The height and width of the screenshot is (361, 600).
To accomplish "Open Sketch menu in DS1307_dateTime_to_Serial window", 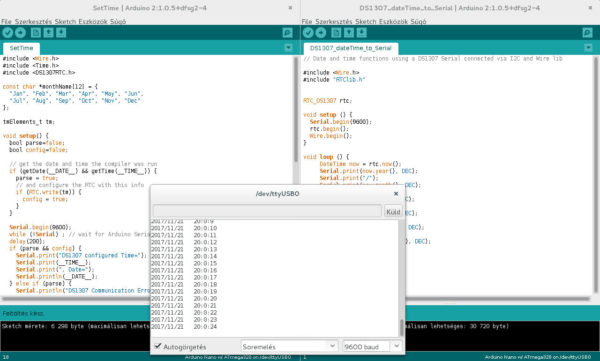I will (365, 21).
